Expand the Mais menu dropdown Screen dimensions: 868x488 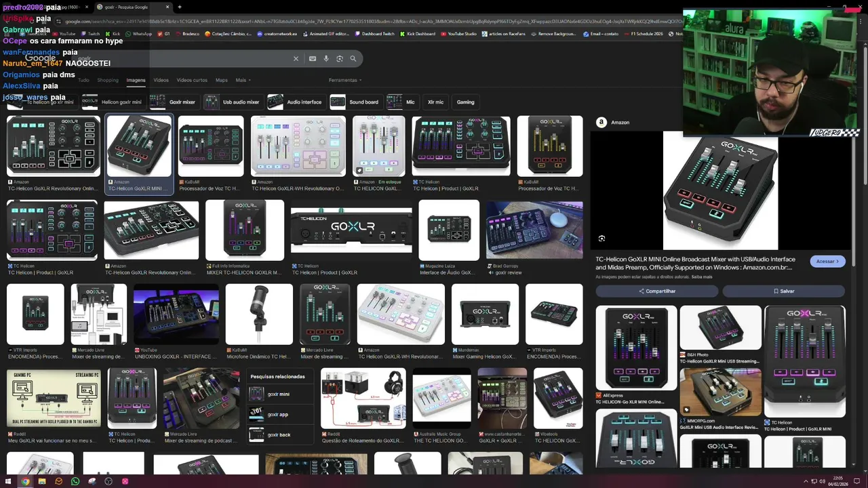point(243,80)
